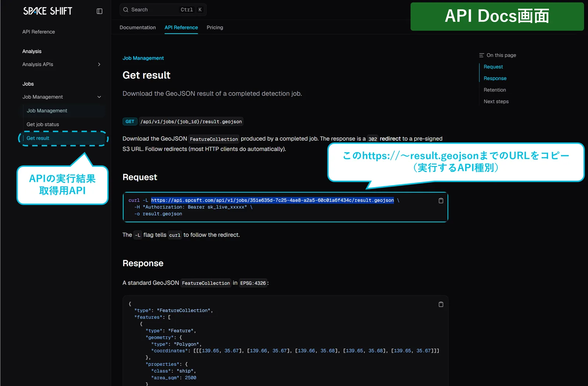Select Get result in sidebar

click(x=38, y=138)
